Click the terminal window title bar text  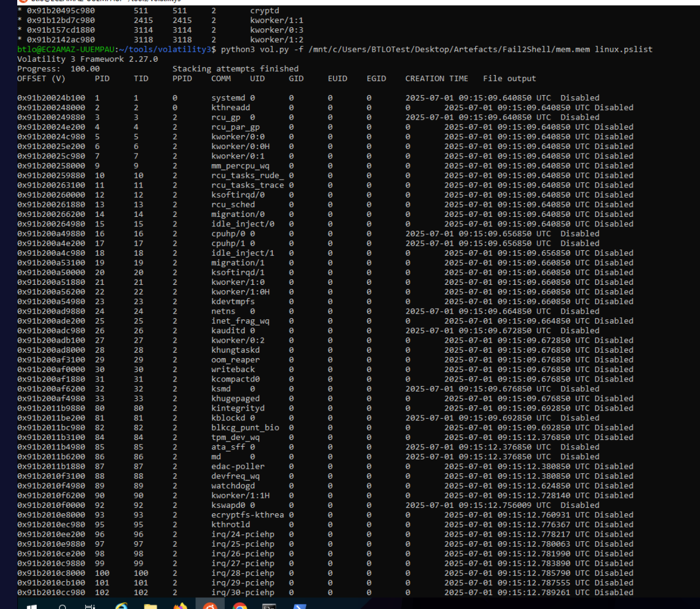point(106,1)
